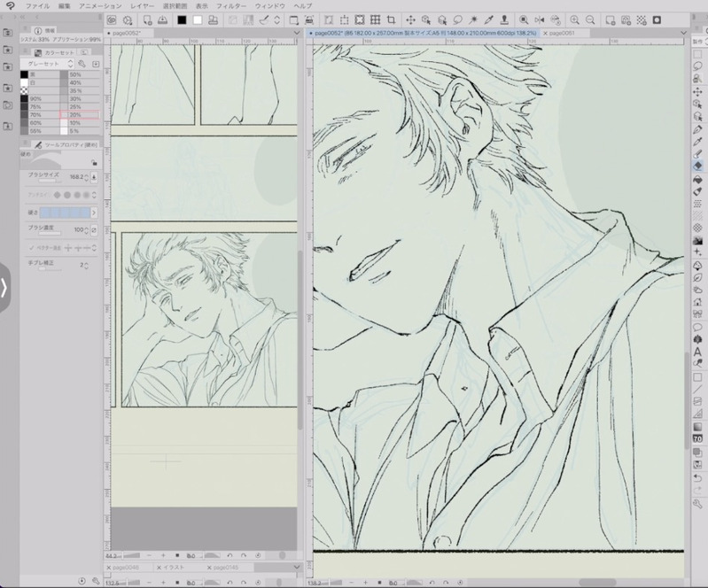The image size is (708, 588).
Task: Click the Clip Studio logo icon
Action: coord(9,5)
